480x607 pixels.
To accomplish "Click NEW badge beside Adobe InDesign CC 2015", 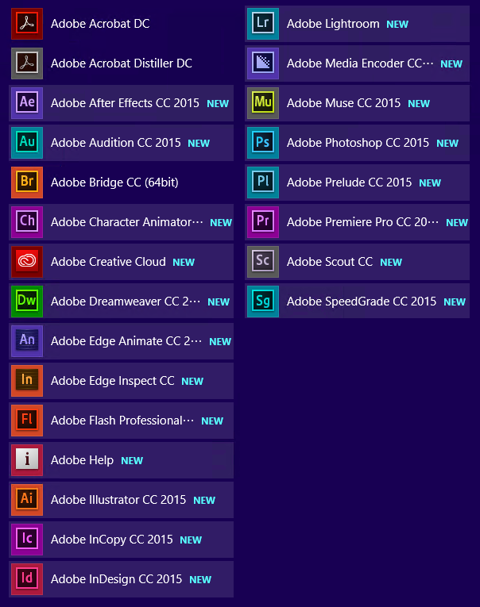I will point(200,580).
